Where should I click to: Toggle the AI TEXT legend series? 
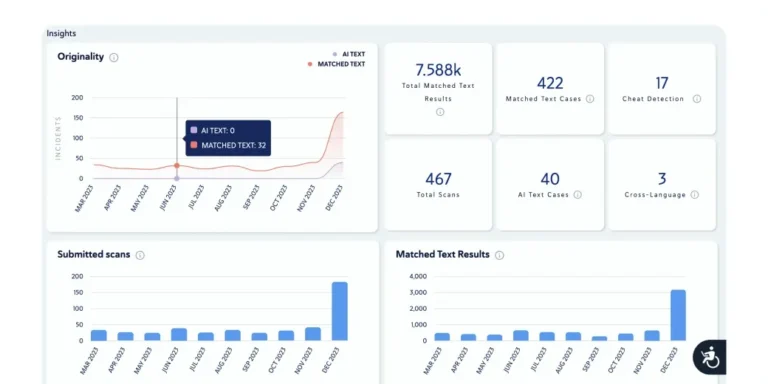(349, 54)
